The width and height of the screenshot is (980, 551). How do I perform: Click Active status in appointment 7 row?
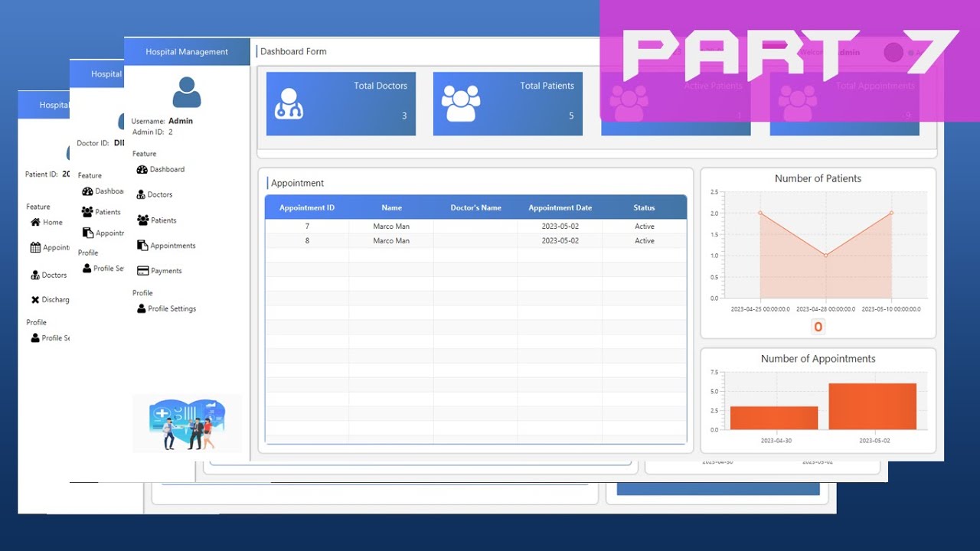click(x=645, y=227)
